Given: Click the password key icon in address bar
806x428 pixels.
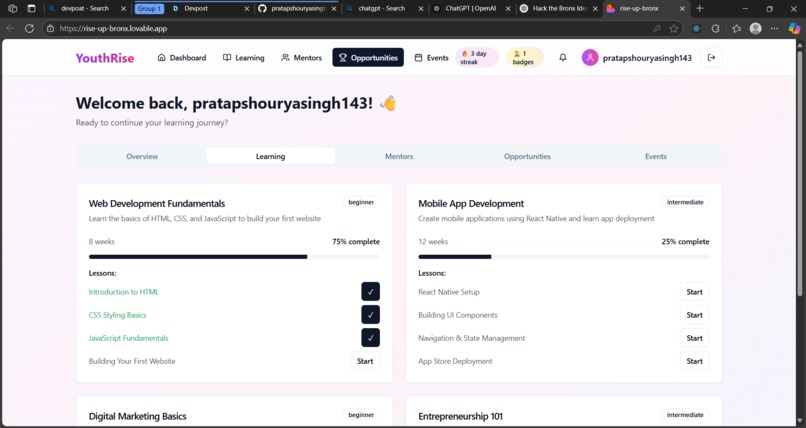Looking at the screenshot, I should click(656, 29).
